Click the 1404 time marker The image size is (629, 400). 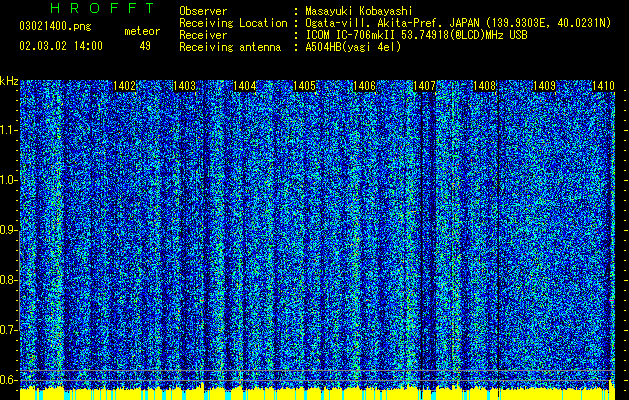click(245, 86)
